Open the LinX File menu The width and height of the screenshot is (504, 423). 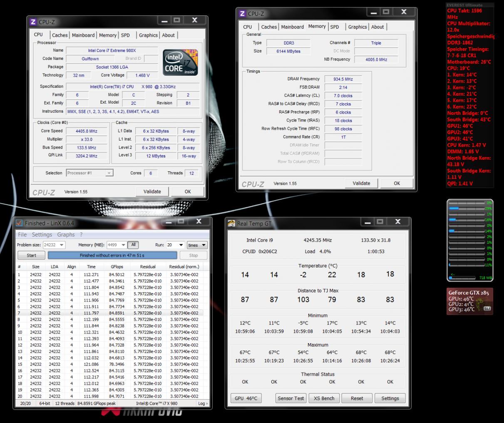pyautogui.click(x=22, y=235)
